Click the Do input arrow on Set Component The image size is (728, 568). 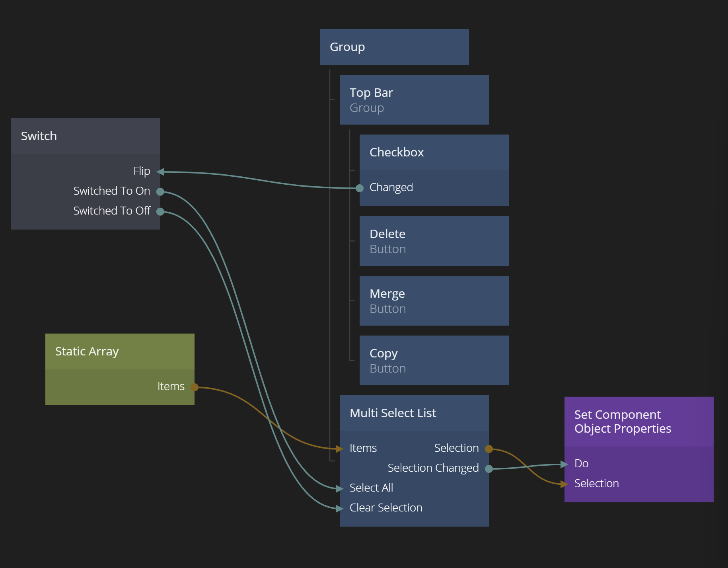pyautogui.click(x=564, y=465)
